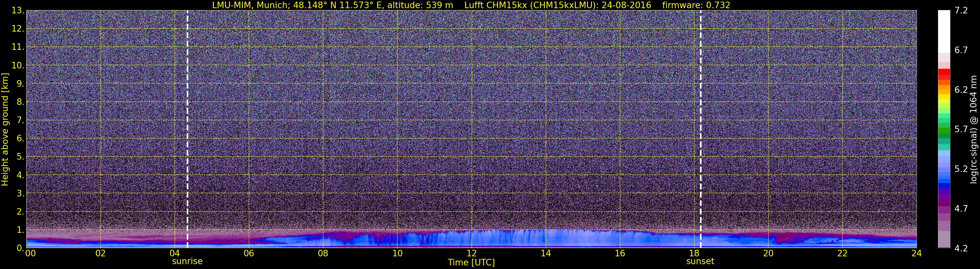Click the green segment of the colorbar

(x=944, y=130)
